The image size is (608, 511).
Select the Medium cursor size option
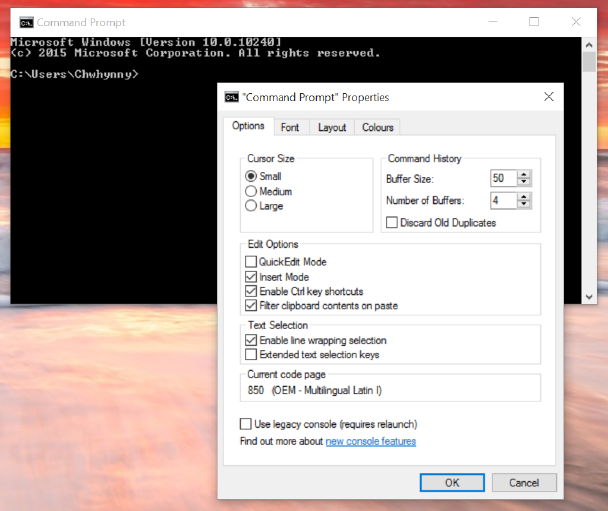[251, 191]
